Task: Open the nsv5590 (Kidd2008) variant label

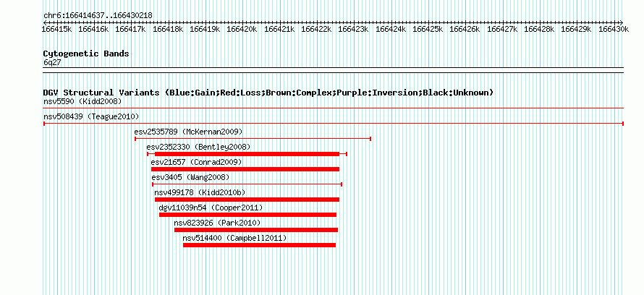Action: (x=82, y=101)
